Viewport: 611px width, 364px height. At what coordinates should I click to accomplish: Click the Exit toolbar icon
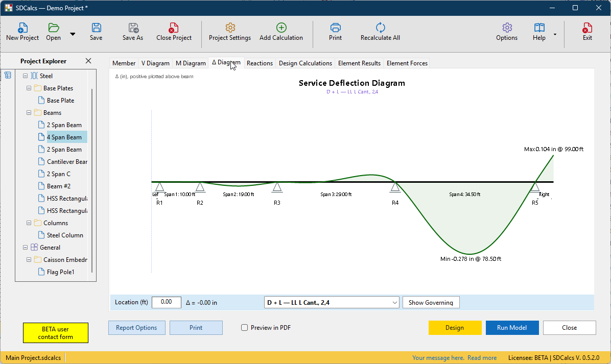(587, 28)
